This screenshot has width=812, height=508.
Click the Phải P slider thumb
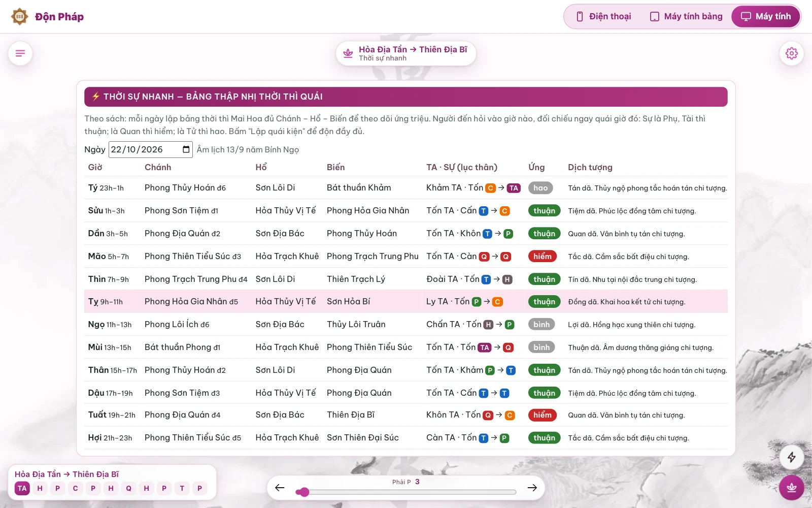[303, 492]
